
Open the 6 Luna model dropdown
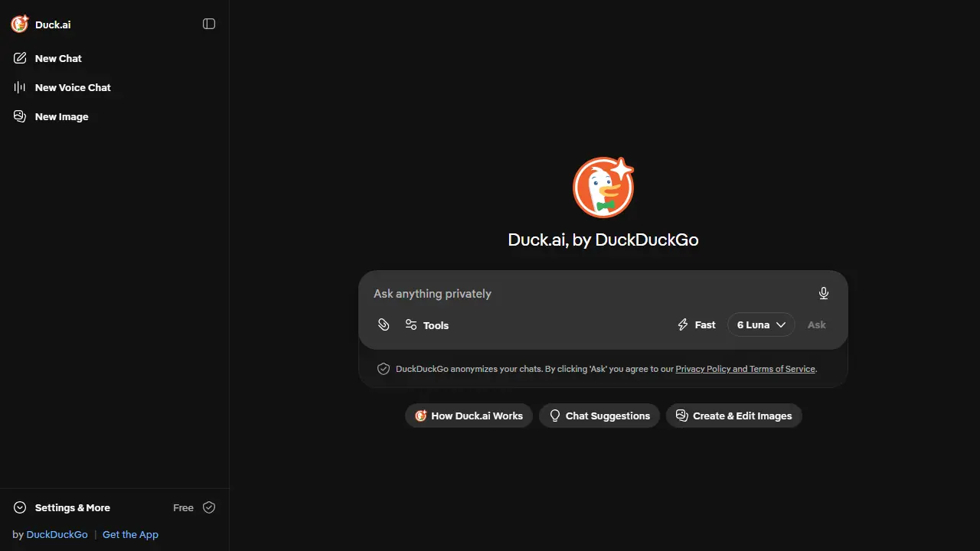point(761,324)
